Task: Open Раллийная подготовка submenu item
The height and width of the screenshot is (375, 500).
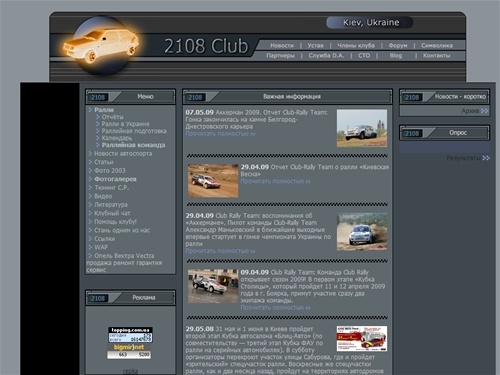Action: coord(134,131)
